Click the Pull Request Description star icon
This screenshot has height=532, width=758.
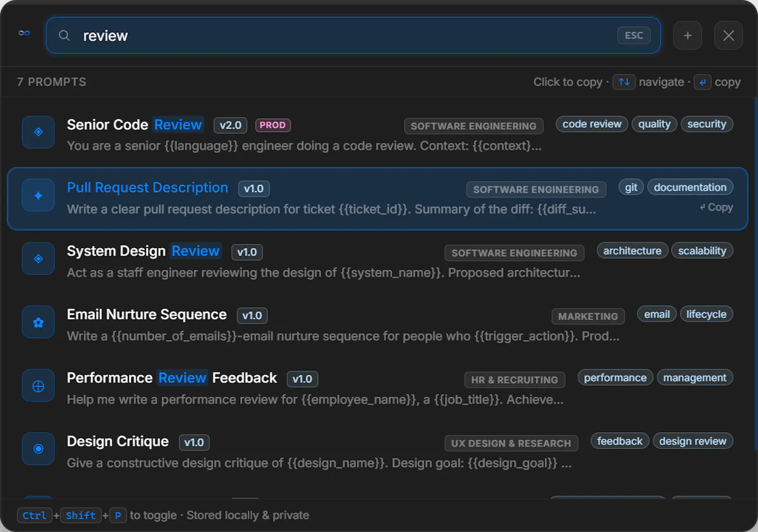[38, 195]
